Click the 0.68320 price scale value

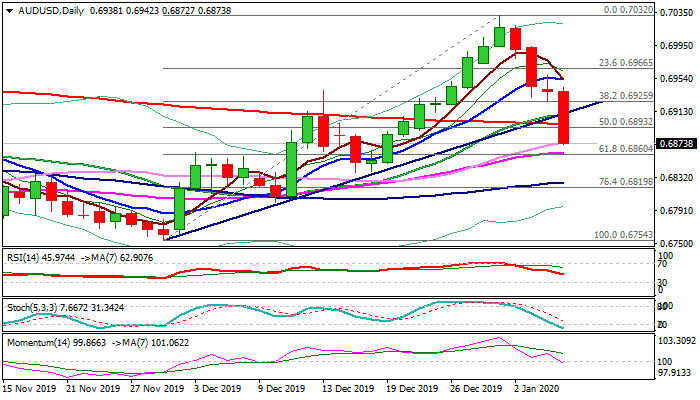click(x=676, y=178)
